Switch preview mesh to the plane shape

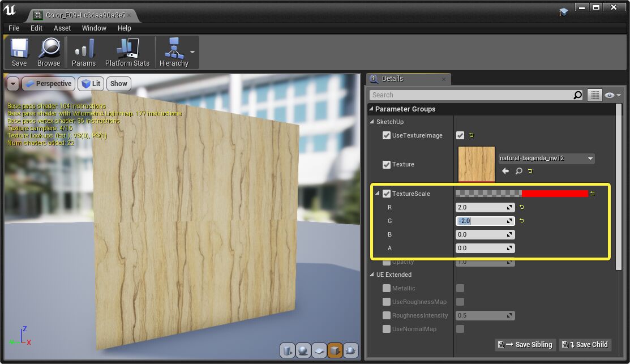click(x=319, y=350)
